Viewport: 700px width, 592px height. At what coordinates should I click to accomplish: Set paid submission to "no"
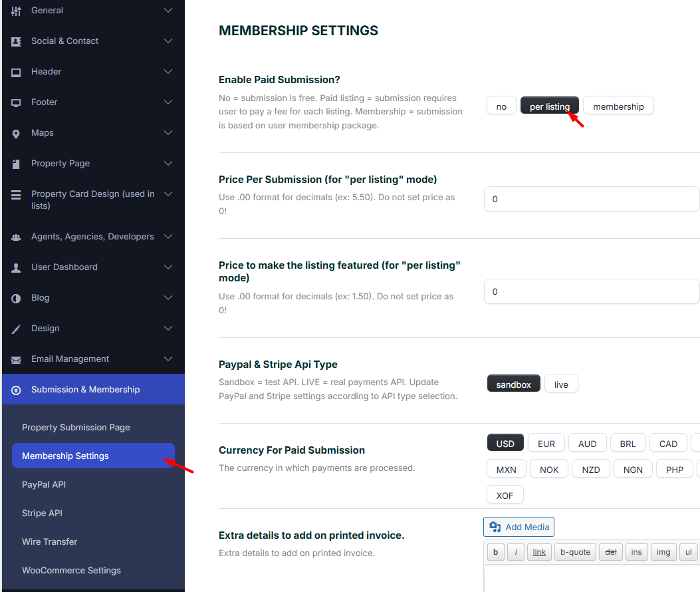501,106
